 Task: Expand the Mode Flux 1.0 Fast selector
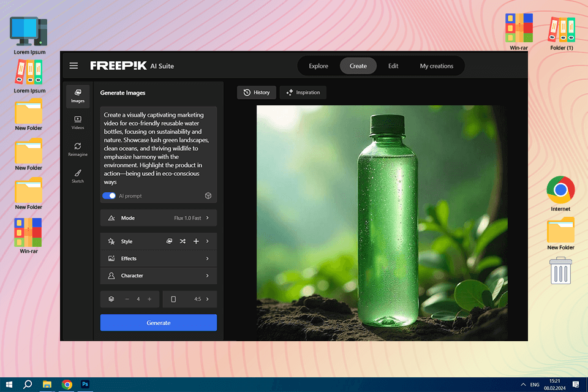pyautogui.click(x=158, y=218)
